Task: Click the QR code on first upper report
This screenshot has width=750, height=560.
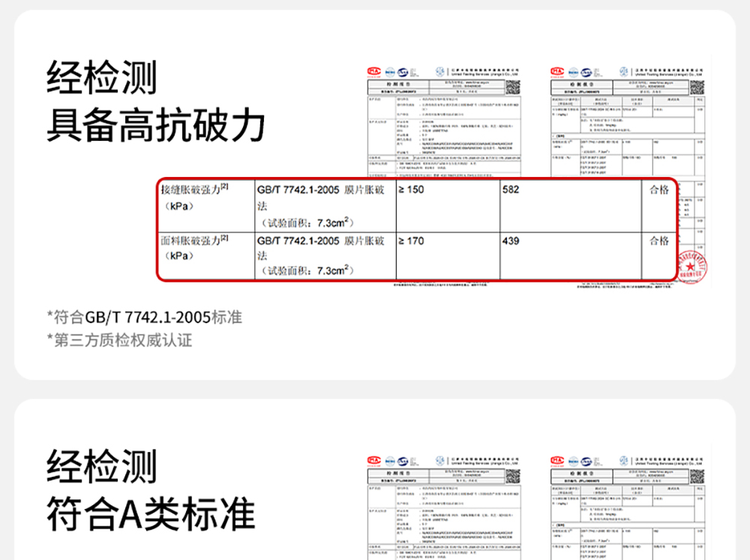Action: pyautogui.click(x=513, y=88)
